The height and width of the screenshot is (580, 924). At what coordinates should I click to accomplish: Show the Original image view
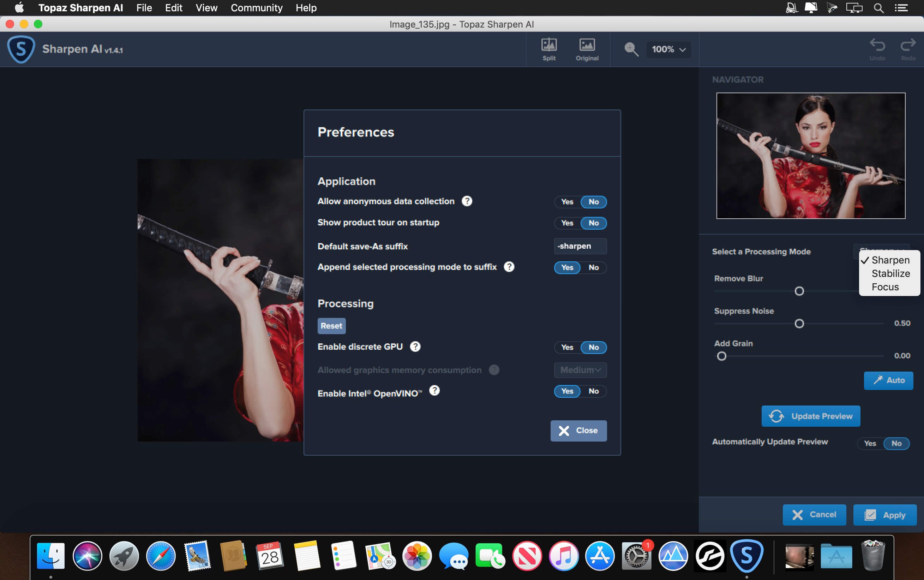587,49
